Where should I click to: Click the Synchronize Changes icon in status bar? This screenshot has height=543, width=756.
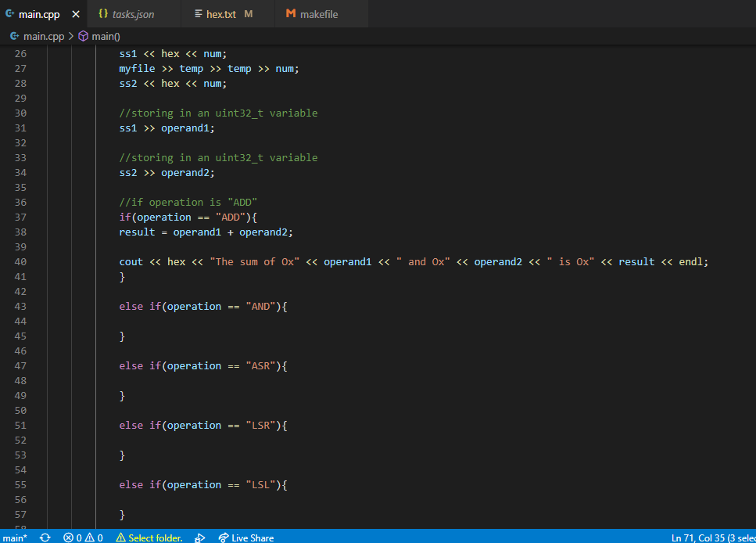(45, 538)
